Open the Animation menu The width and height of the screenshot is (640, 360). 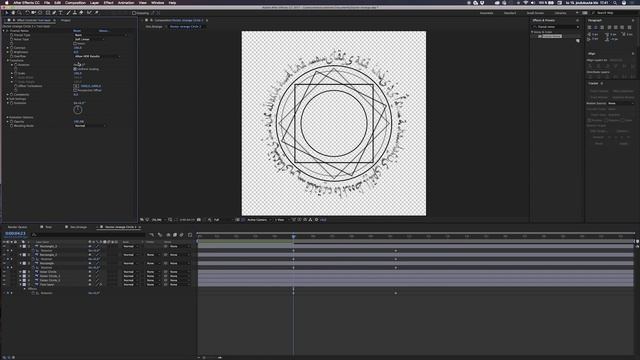(126, 2)
